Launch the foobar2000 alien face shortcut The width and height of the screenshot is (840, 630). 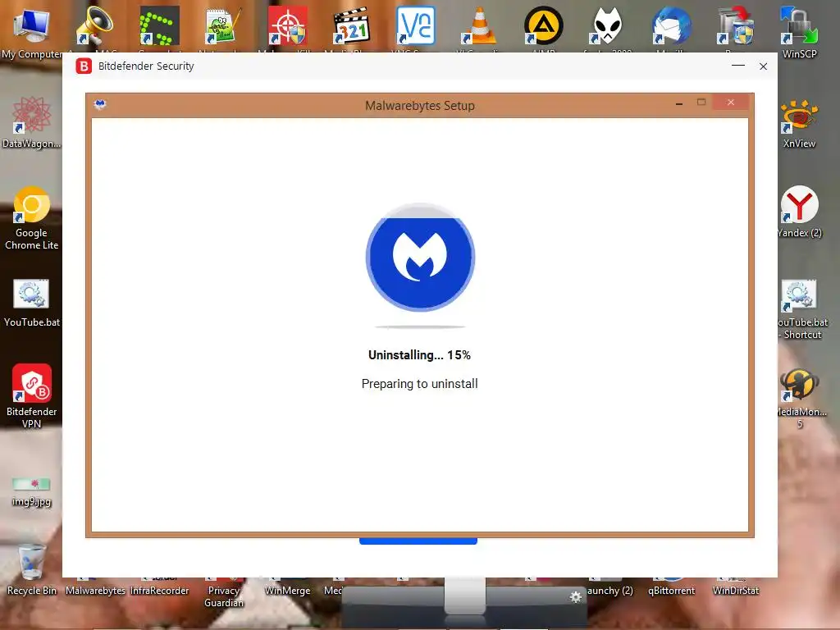608,25
